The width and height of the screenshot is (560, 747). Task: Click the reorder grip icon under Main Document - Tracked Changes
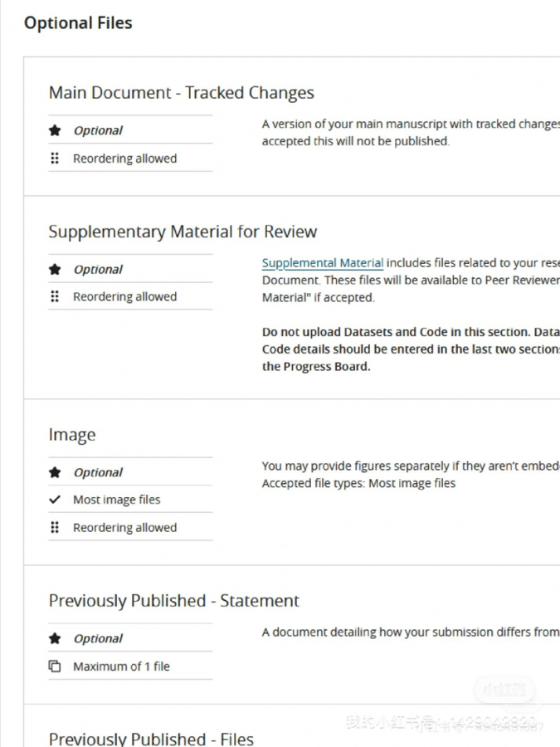point(55,158)
